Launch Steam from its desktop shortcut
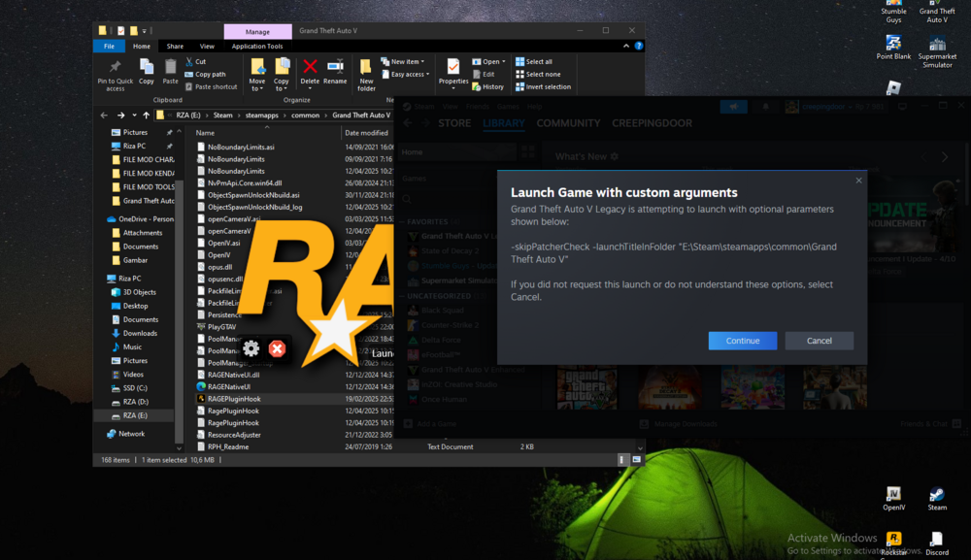 tap(938, 493)
